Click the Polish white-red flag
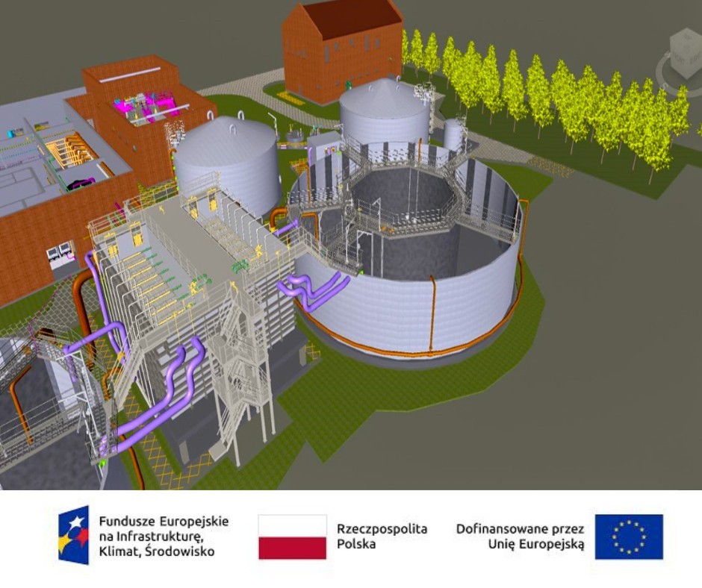 (292, 537)
